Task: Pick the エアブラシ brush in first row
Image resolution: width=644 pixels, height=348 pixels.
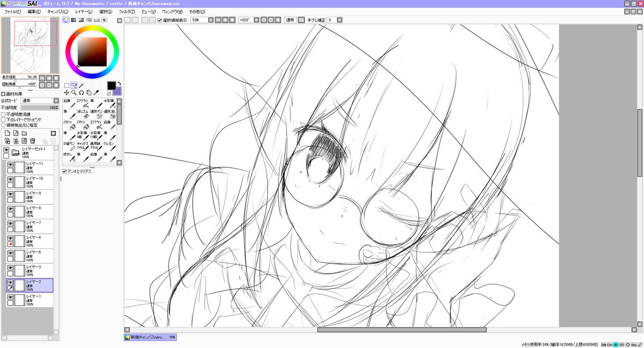Action: click(x=84, y=103)
